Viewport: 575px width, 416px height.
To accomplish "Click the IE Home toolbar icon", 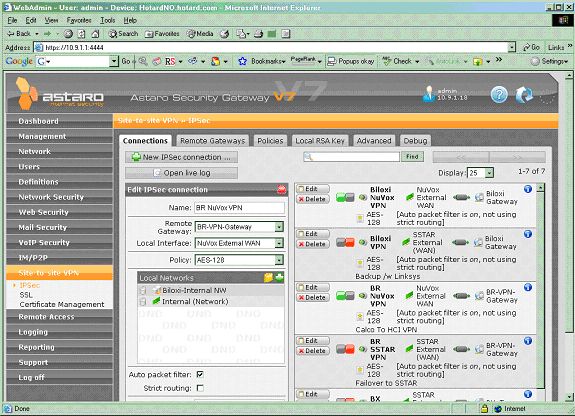I will click(x=95, y=34).
